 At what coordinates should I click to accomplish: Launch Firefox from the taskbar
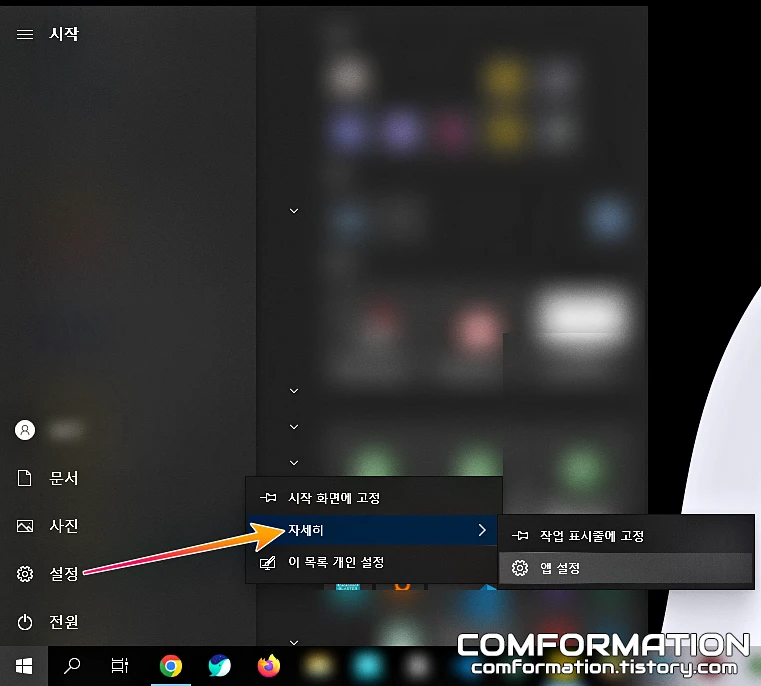click(268, 666)
